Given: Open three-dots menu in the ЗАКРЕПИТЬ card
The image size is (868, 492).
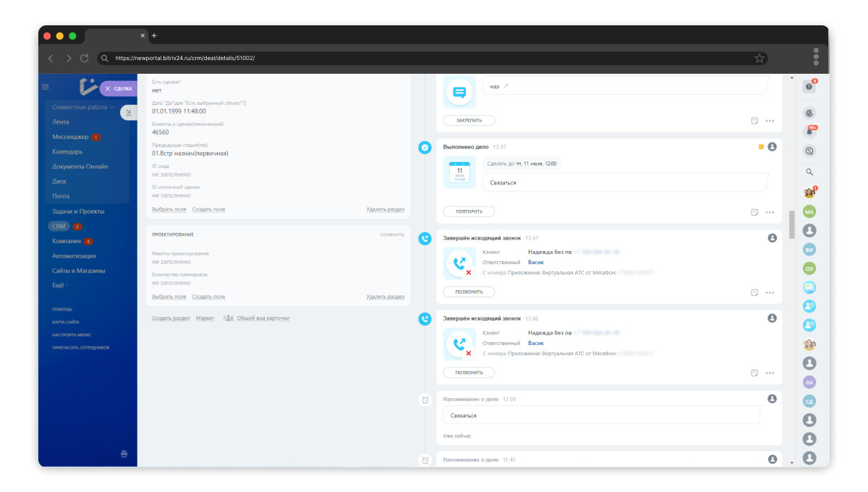Looking at the screenshot, I should pos(770,121).
